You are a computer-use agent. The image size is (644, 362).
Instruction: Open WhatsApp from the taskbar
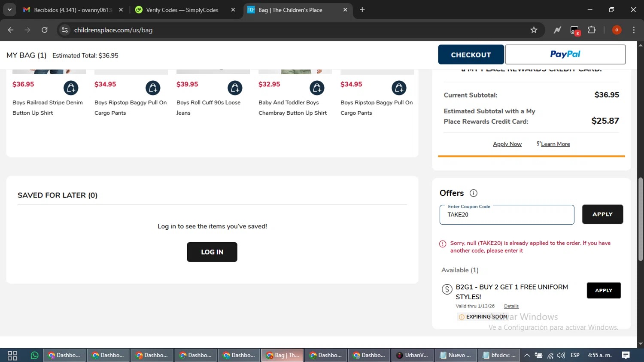(34, 356)
